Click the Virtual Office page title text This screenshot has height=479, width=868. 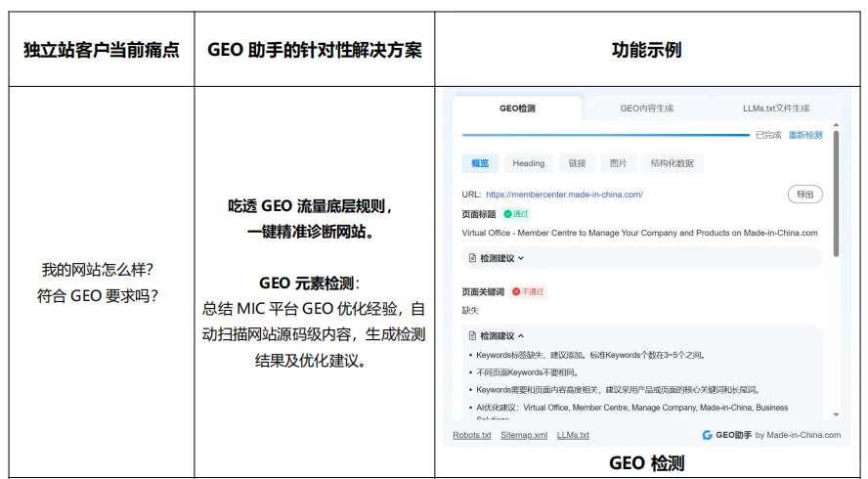click(x=639, y=233)
